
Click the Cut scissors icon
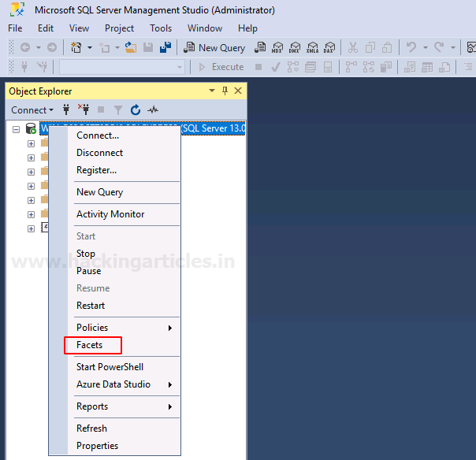tap(353, 47)
